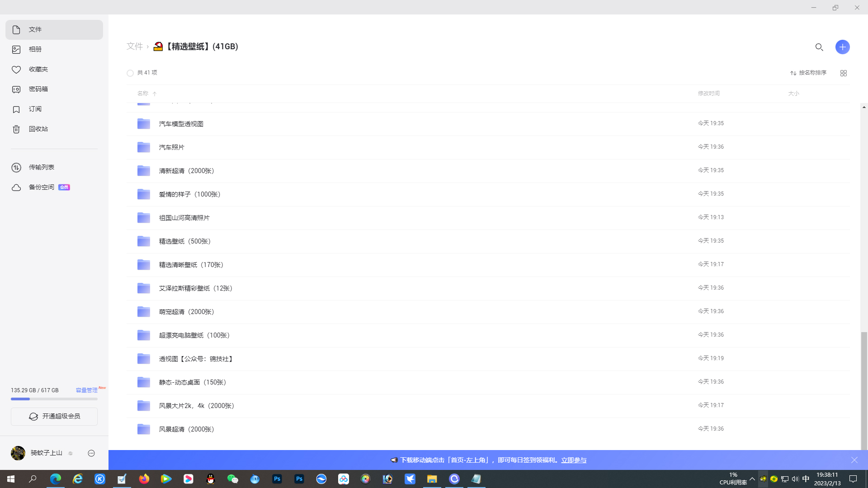The width and height of the screenshot is (868, 488).
Task: Open File Explorer from the taskbar
Action: [432, 479]
